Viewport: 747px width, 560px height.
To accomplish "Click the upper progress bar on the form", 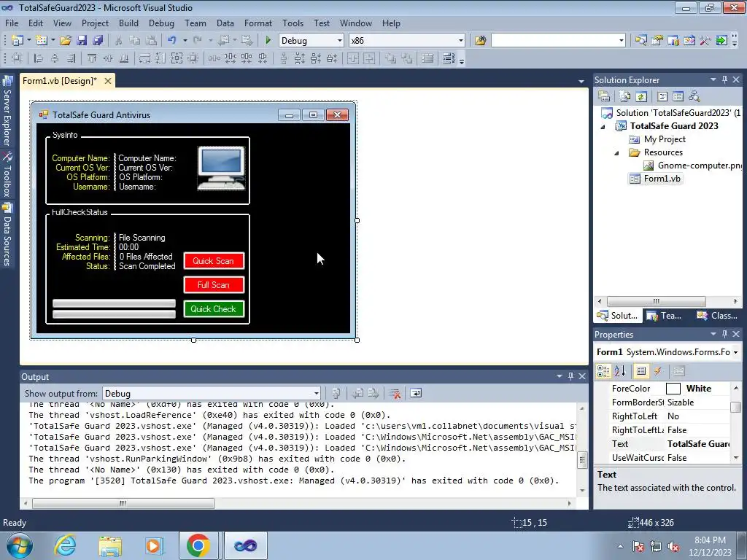I will coord(114,303).
